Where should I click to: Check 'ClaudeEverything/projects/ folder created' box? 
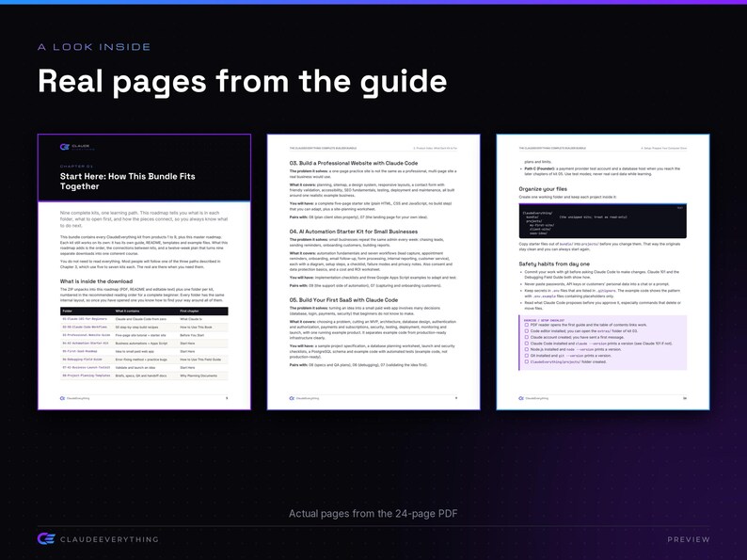click(527, 361)
